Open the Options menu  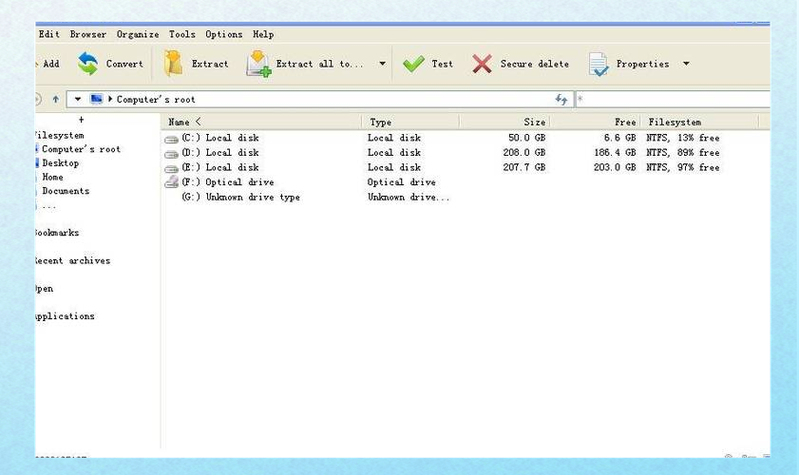point(224,34)
